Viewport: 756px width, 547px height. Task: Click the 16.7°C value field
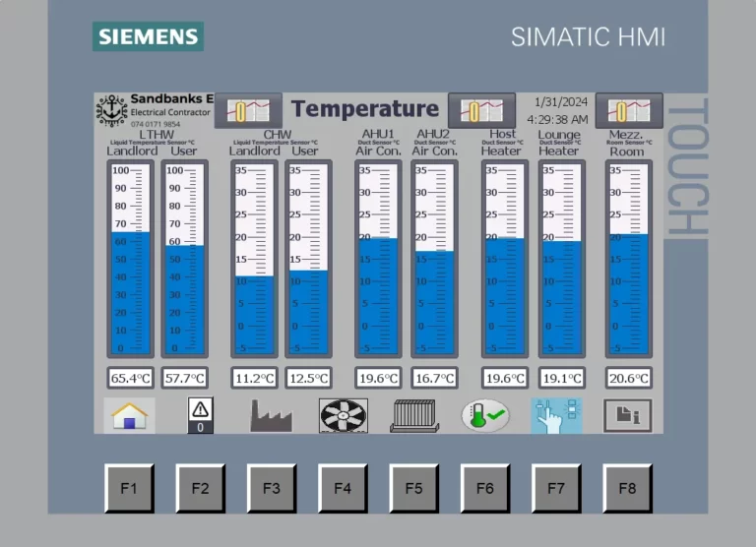coord(434,378)
